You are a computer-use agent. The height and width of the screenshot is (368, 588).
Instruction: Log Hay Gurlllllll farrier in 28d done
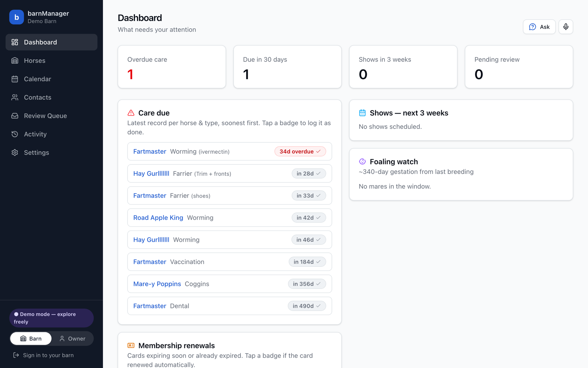(309, 174)
